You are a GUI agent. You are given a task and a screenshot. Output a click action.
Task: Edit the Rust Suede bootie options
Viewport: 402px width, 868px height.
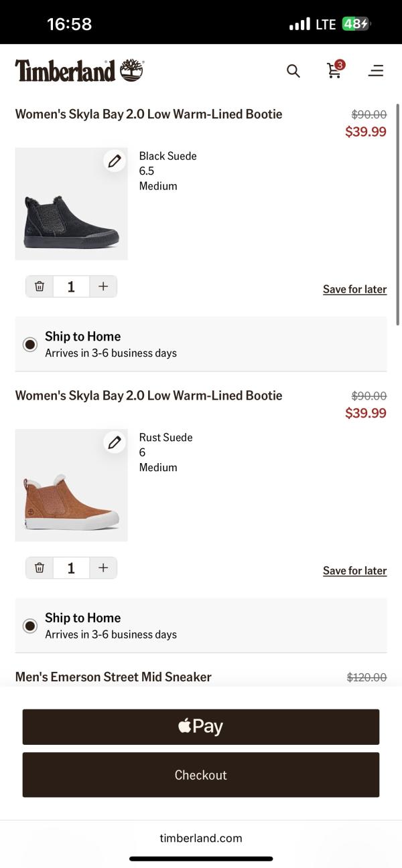point(115,442)
